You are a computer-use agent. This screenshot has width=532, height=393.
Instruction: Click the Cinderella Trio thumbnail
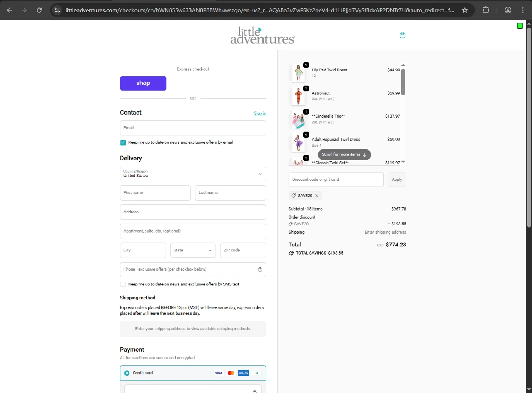click(298, 119)
